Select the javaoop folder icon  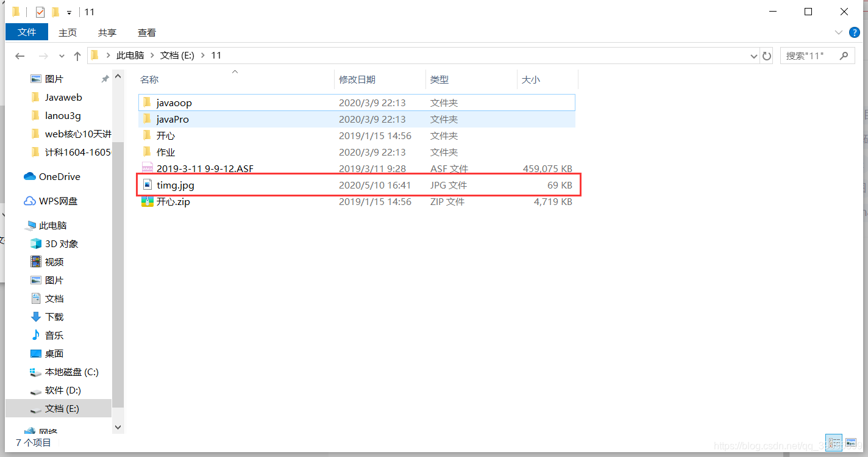point(147,103)
